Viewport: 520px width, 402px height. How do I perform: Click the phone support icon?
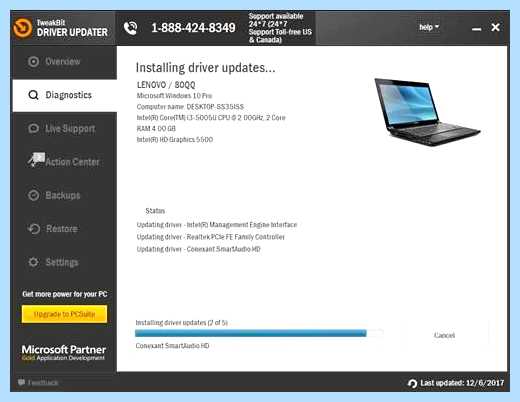tap(130, 28)
